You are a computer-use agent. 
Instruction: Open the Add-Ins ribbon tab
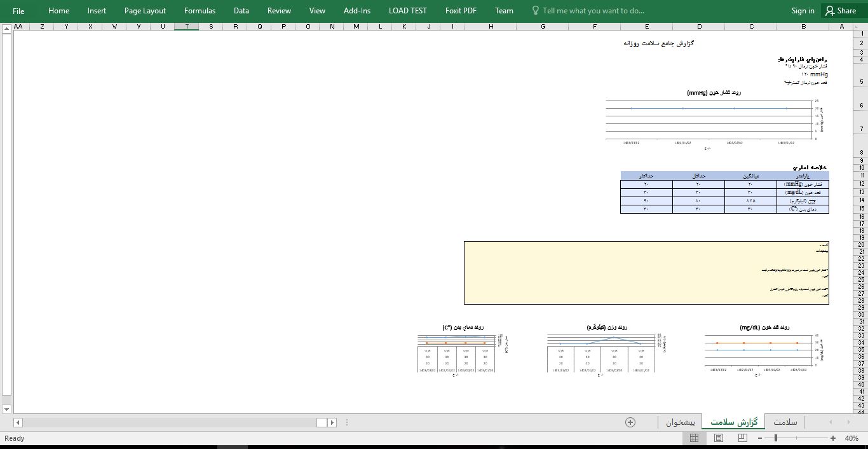tap(356, 11)
